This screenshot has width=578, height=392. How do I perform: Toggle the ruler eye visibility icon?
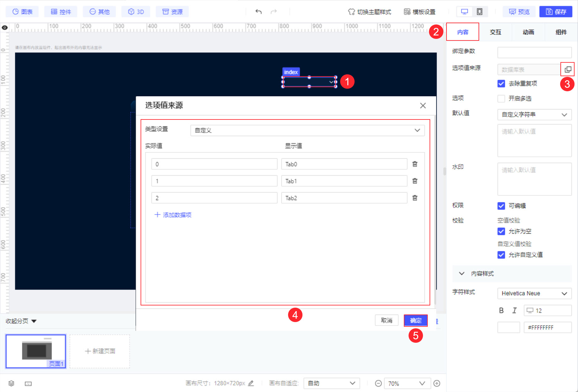click(5, 28)
